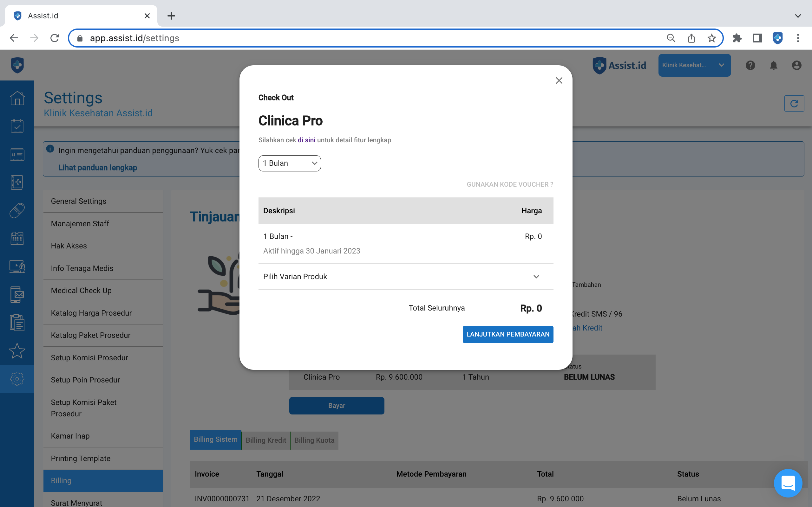Open the chat support bubble
This screenshot has height=507, width=812.
pyautogui.click(x=788, y=483)
